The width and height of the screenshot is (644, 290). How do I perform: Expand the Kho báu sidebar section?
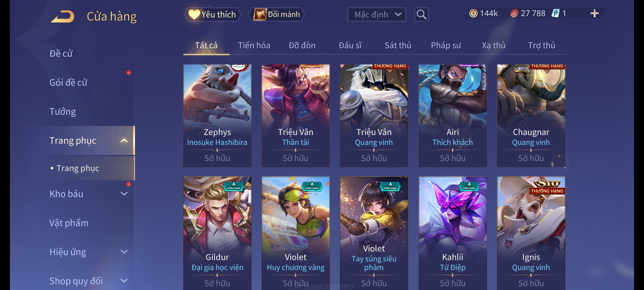124,194
